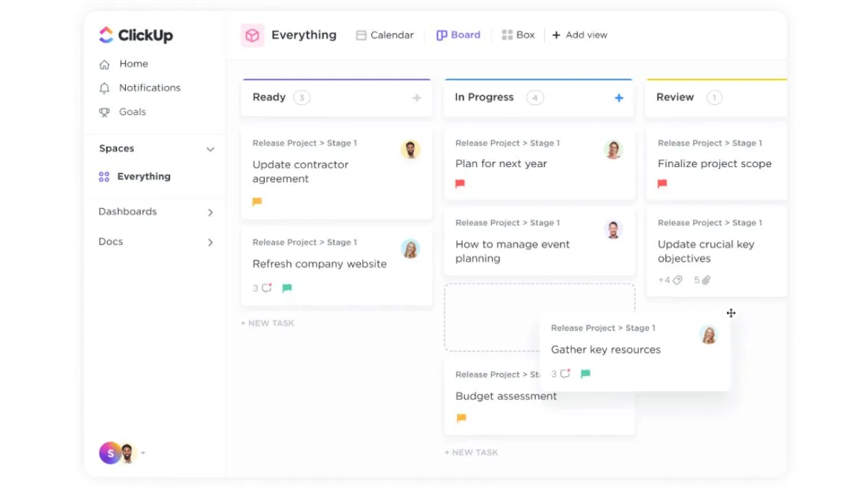The height and width of the screenshot is (488, 868).
Task: Open the Finalize project scope task card
Action: [x=714, y=164]
